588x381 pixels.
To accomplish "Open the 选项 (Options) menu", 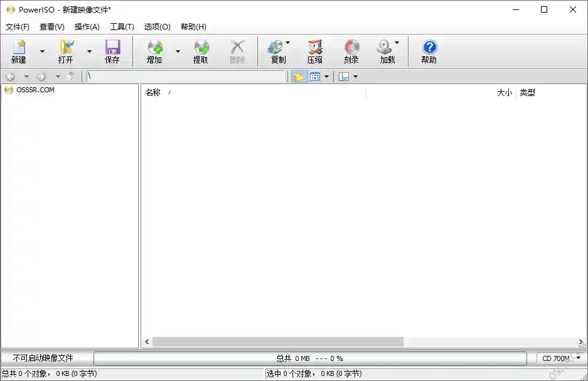I will pyautogui.click(x=156, y=27).
